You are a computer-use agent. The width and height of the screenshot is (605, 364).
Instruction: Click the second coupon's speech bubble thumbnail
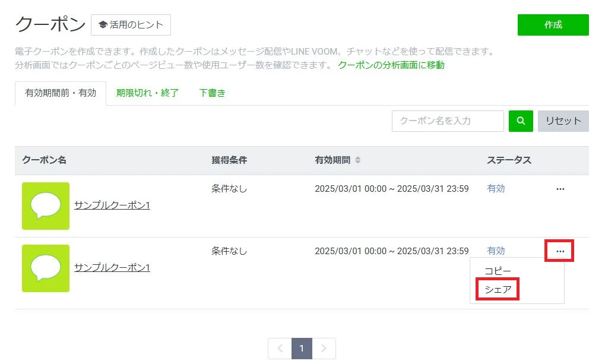point(46,268)
